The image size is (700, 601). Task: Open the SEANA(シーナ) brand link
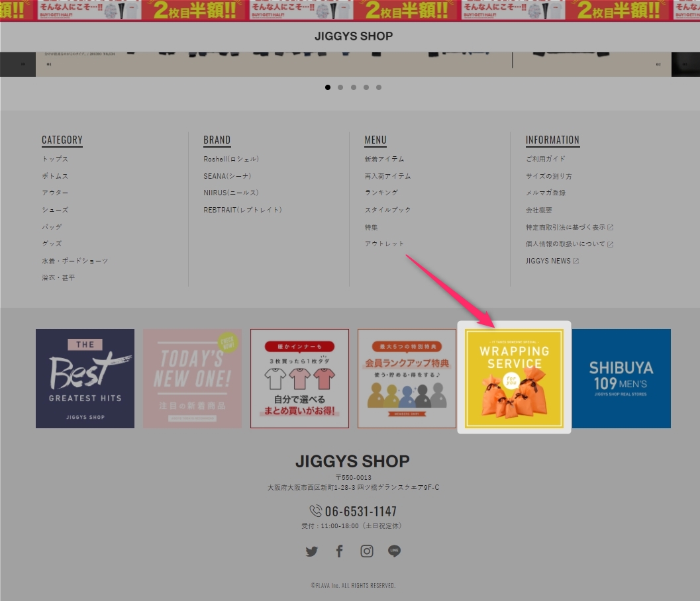(227, 176)
